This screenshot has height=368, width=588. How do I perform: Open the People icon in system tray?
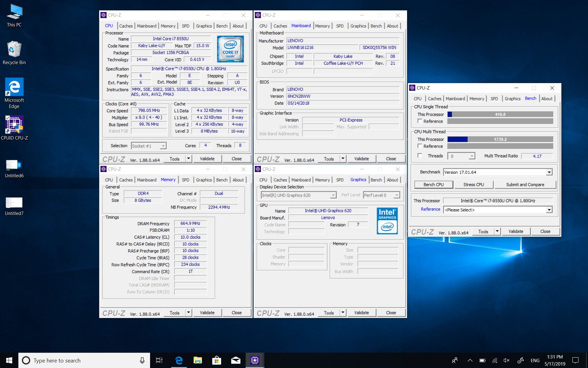coord(455,360)
